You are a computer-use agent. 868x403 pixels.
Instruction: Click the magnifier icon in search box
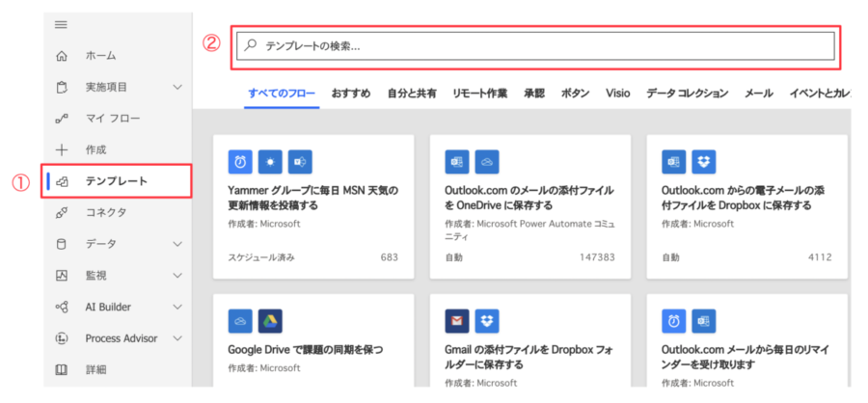tap(250, 46)
